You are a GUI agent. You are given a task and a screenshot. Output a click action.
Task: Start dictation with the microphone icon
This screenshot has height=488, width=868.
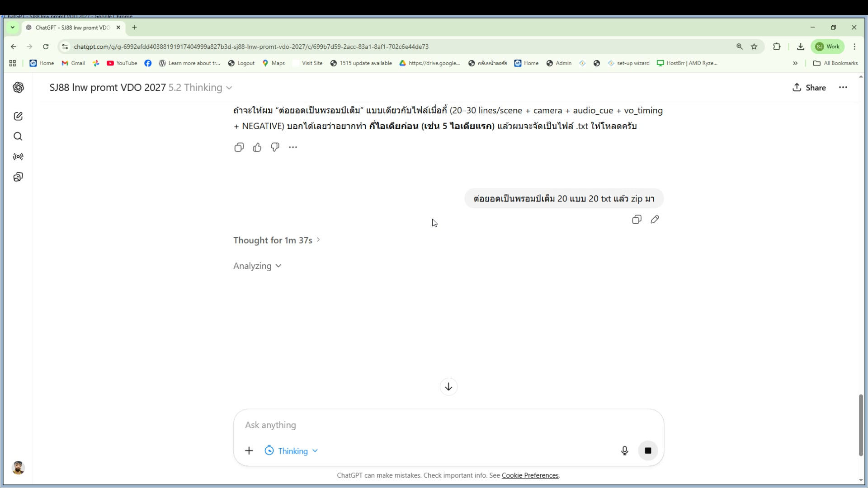[x=624, y=450]
